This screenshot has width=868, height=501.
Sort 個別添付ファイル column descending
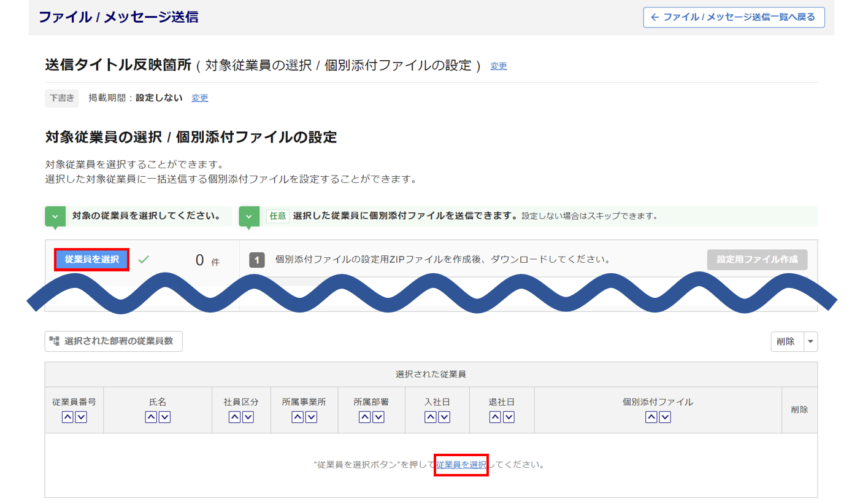pyautogui.click(x=664, y=417)
